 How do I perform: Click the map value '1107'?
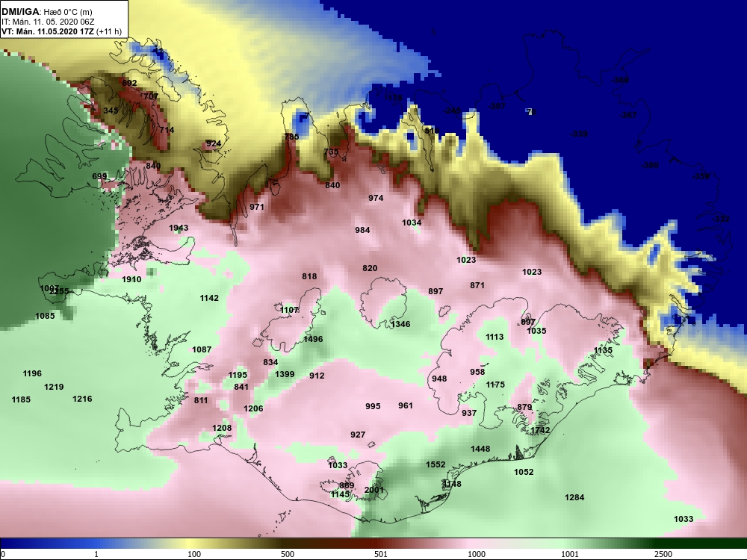coord(289,310)
